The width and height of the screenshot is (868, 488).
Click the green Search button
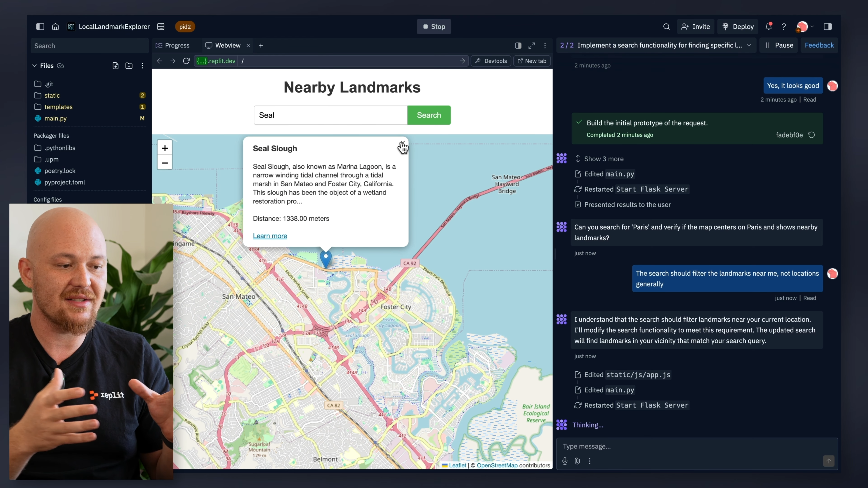(x=429, y=115)
